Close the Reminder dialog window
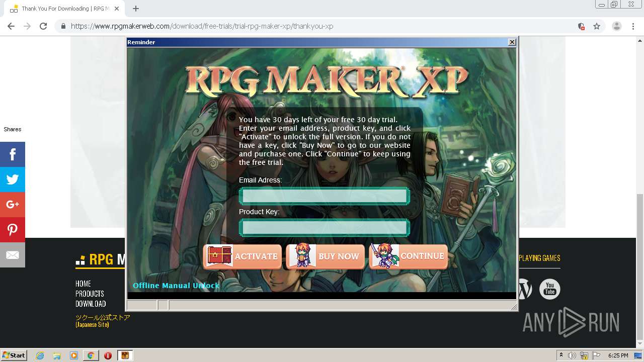Image resolution: width=644 pixels, height=362 pixels. click(x=512, y=42)
